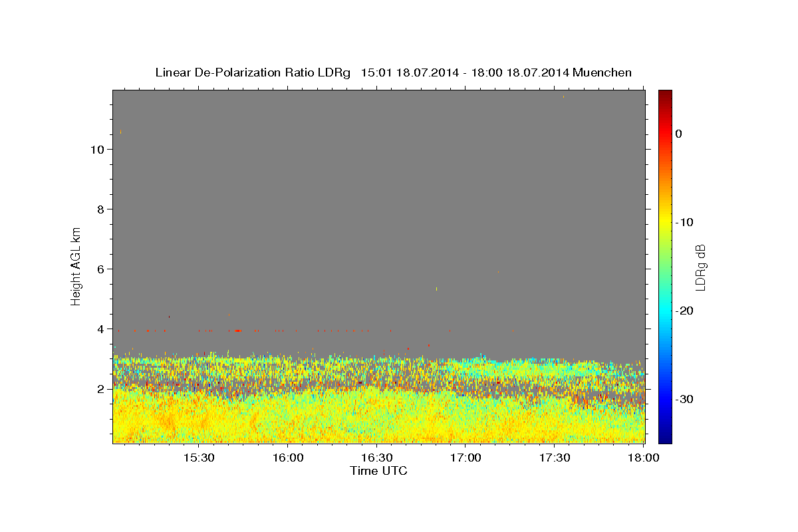The width and height of the screenshot is (798, 532).
Task: Click the height tick label 6
Action: point(100,269)
